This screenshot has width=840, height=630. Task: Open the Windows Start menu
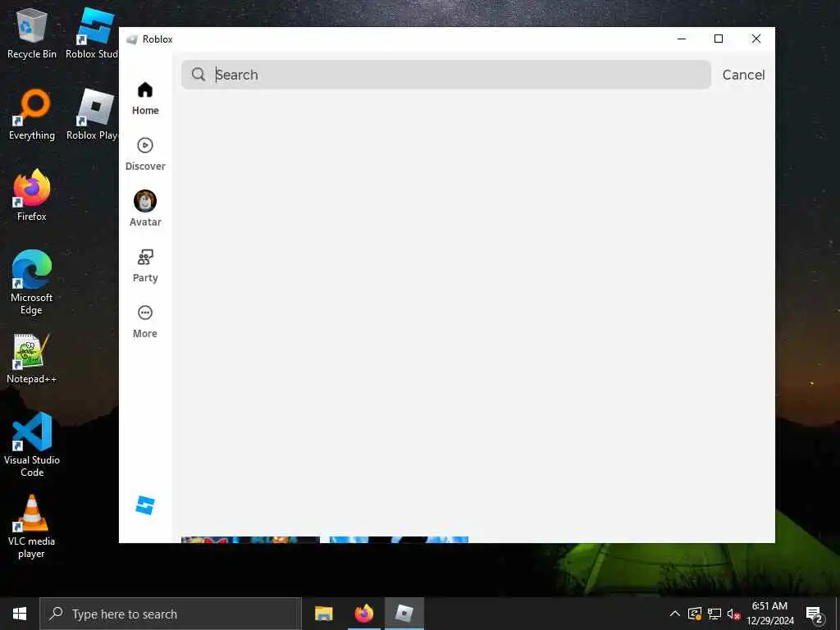[x=20, y=614]
